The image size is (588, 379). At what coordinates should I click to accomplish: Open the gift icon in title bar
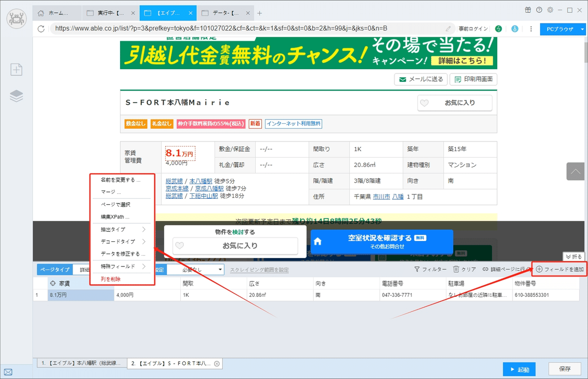tap(528, 10)
